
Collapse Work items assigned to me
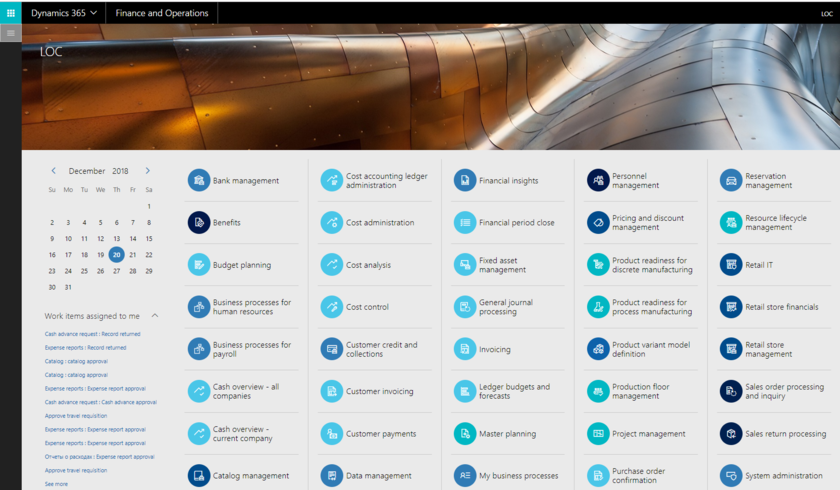155,316
